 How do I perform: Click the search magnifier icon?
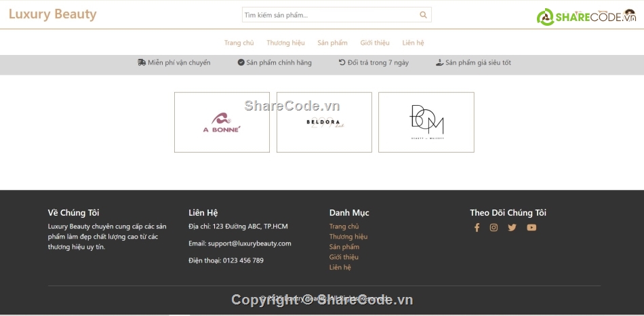(423, 15)
